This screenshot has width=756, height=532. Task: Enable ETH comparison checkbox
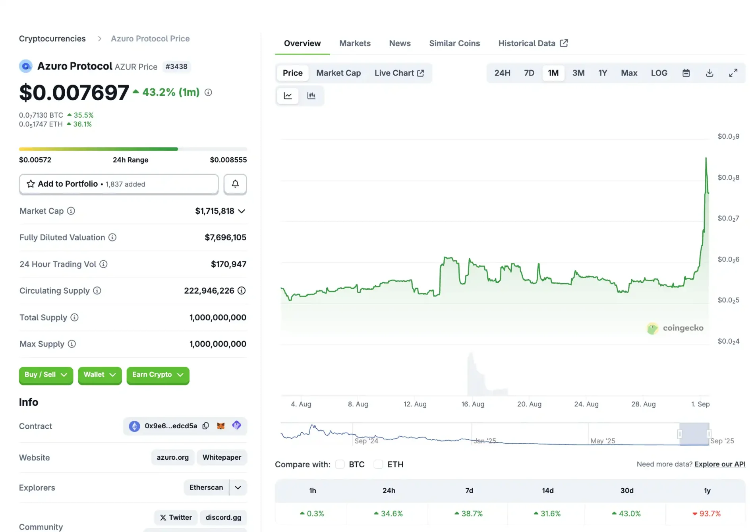[x=378, y=464]
